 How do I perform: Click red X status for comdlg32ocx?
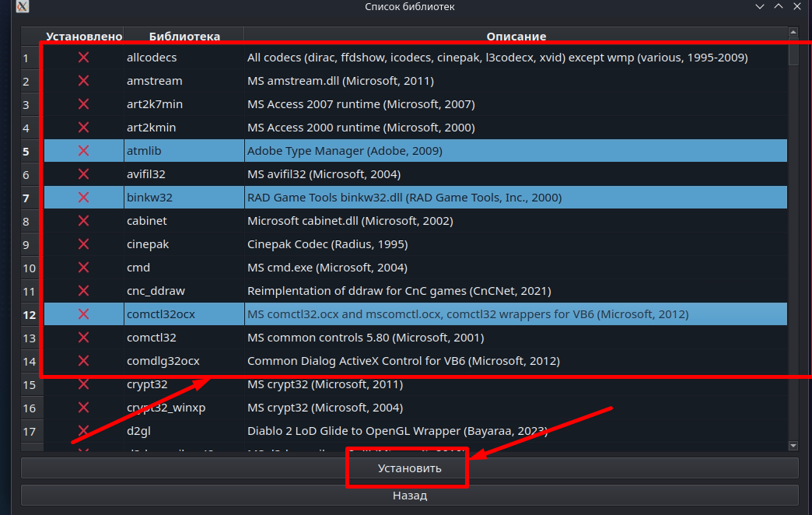point(83,361)
